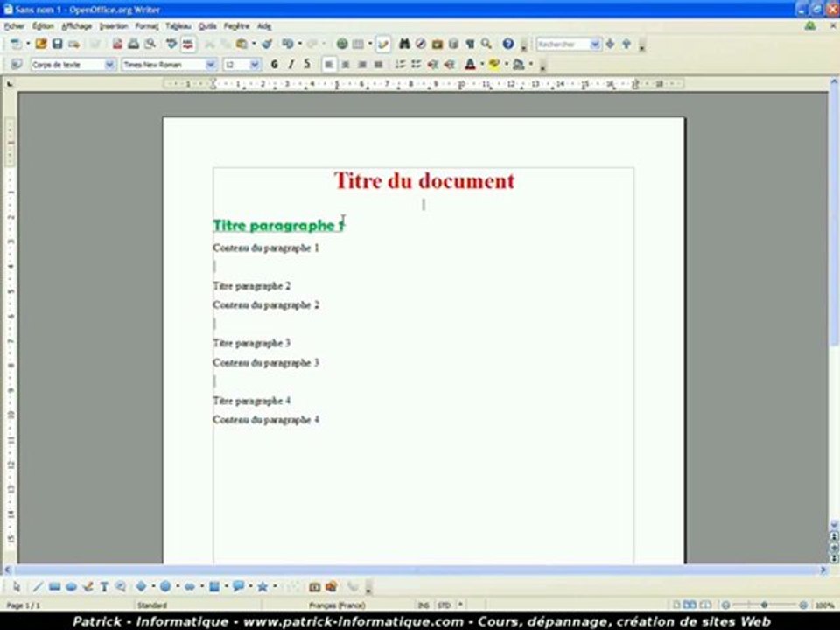The height and width of the screenshot is (630, 840).
Task: Center text alignment button
Action: pyautogui.click(x=346, y=64)
